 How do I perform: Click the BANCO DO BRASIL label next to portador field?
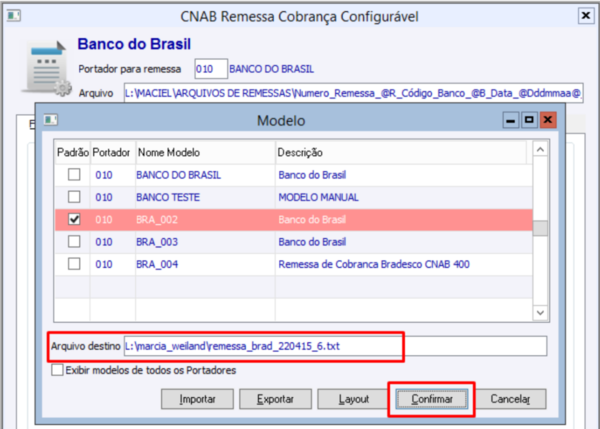click(271, 69)
